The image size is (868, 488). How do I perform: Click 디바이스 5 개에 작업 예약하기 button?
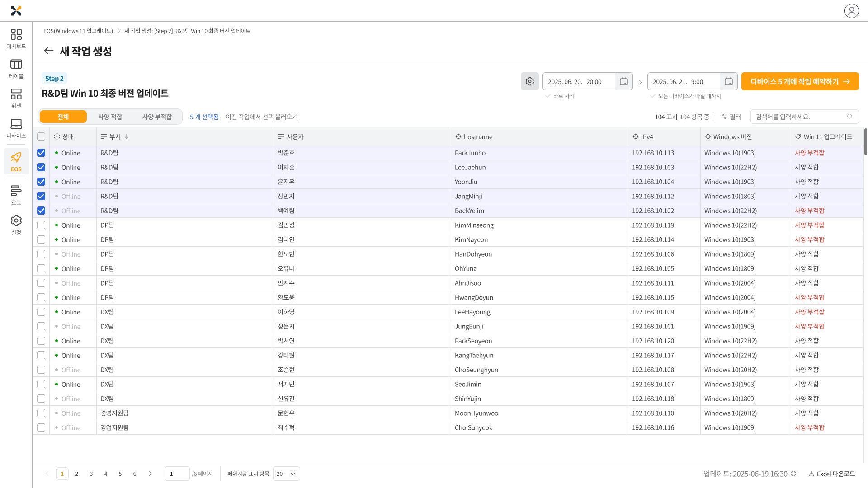click(x=800, y=82)
